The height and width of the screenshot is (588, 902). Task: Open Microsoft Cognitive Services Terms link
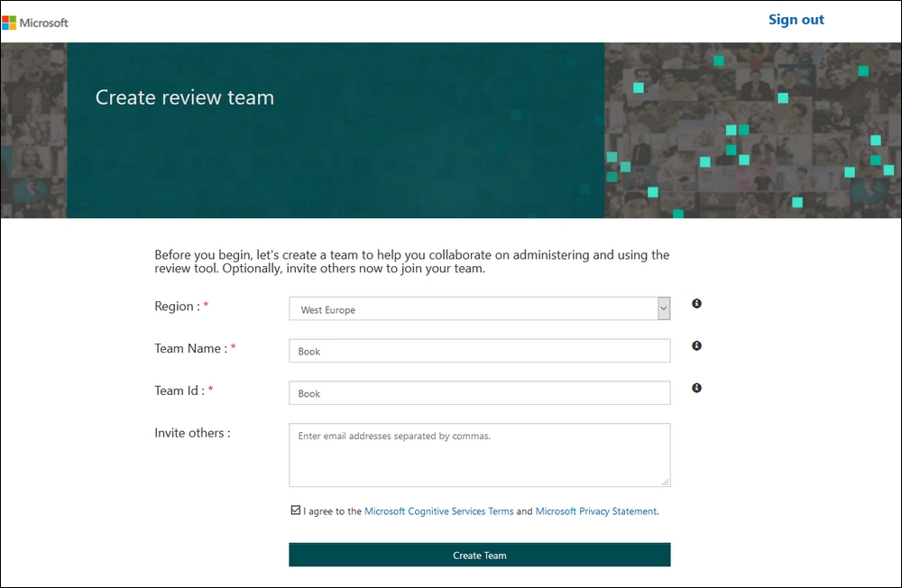coord(438,511)
